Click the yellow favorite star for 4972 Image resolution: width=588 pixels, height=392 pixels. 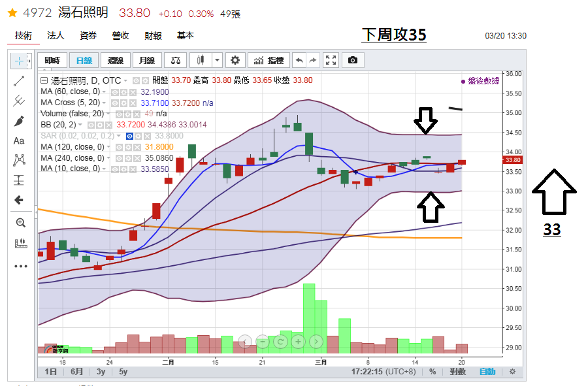[x=12, y=13]
